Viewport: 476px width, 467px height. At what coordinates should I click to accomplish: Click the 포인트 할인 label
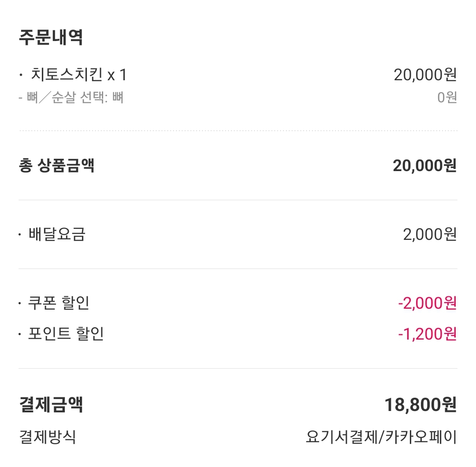66,334
